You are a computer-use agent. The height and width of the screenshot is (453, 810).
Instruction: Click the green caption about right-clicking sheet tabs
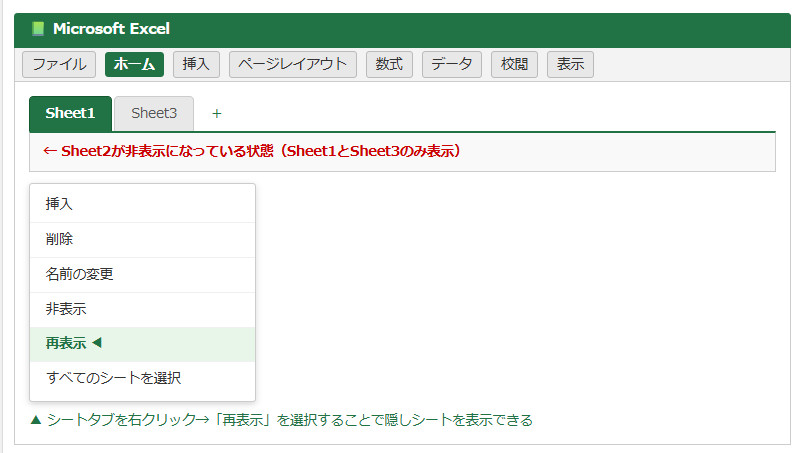281,420
